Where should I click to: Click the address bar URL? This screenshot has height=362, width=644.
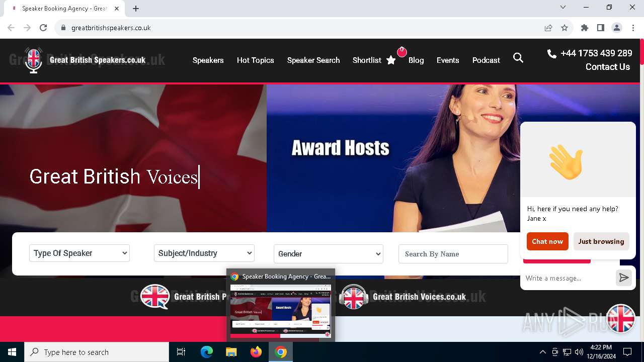click(x=111, y=28)
